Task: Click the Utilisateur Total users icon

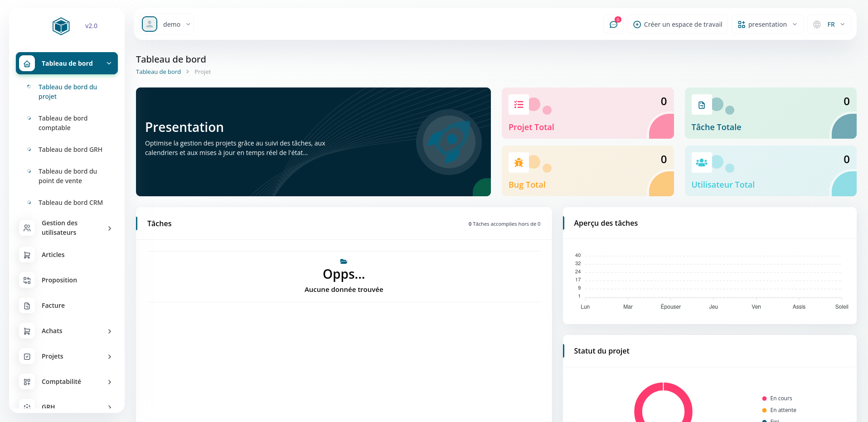Action: 701,163
